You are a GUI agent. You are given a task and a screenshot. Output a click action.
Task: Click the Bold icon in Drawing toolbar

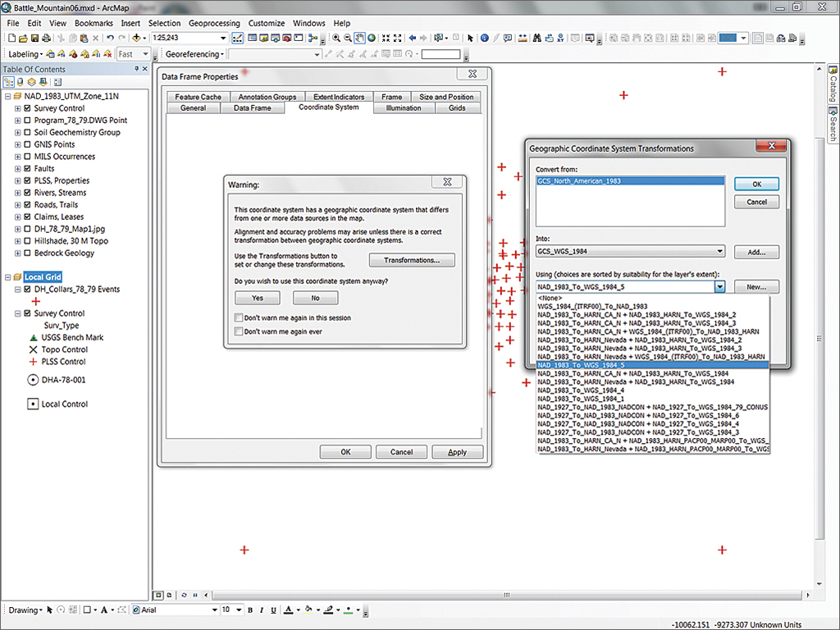[x=250, y=610]
